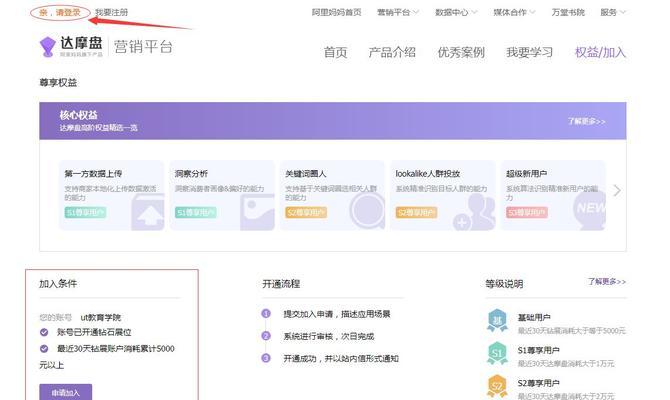Click the 我要注册 link

click(112, 12)
